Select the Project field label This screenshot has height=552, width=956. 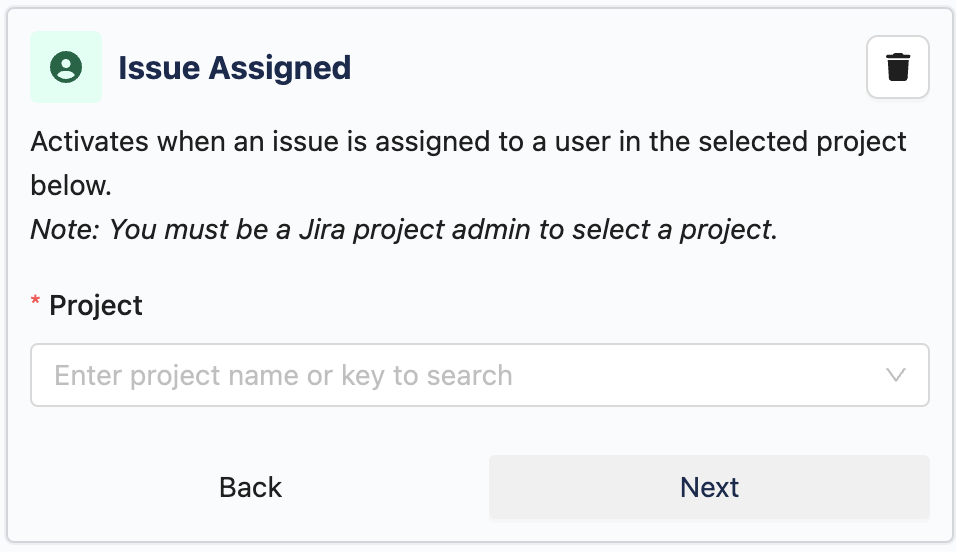click(x=96, y=305)
